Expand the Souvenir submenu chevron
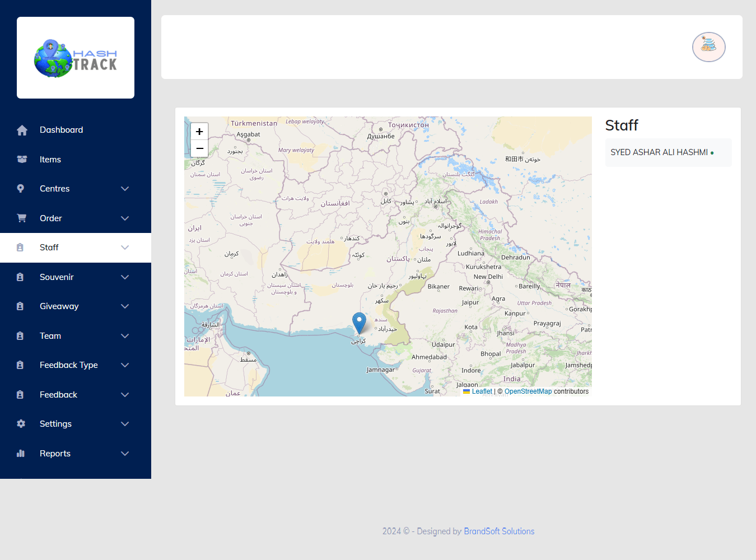Screen dimensions: 756x560 coord(125,277)
